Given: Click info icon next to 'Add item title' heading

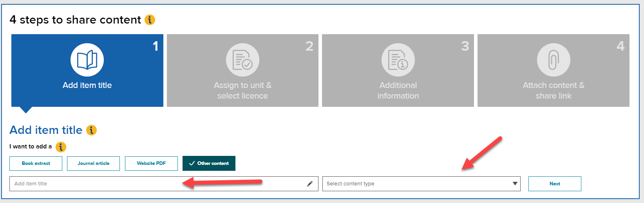Looking at the screenshot, I should pyautogui.click(x=91, y=130).
